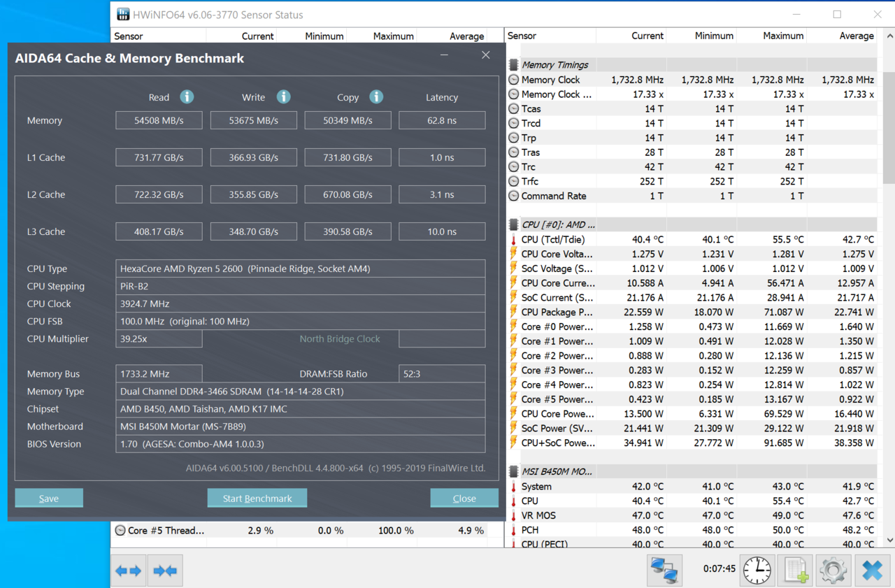Select L3 Cache latency 10.0 ns
Viewport: 895px width, 588px height.
pyautogui.click(x=442, y=231)
